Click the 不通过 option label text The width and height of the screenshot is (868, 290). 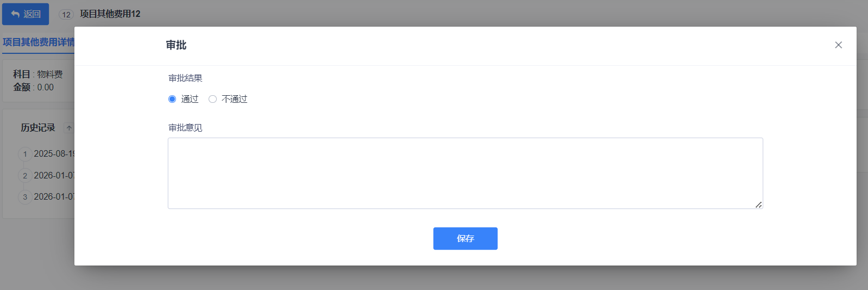[x=235, y=99]
